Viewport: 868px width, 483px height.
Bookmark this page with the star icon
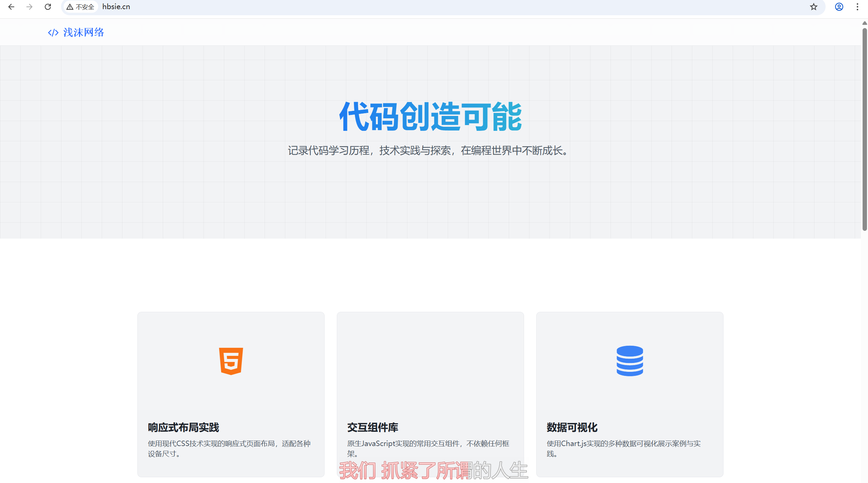813,7
